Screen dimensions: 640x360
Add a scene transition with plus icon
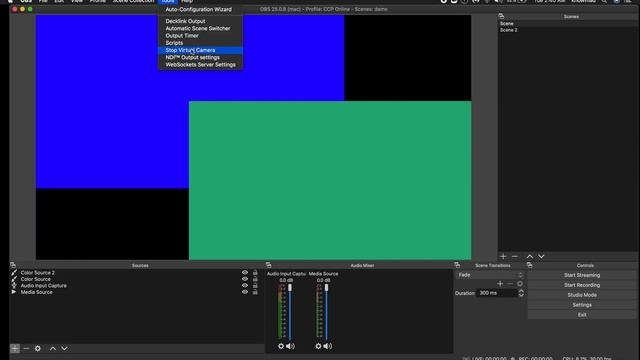pyautogui.click(x=500, y=284)
